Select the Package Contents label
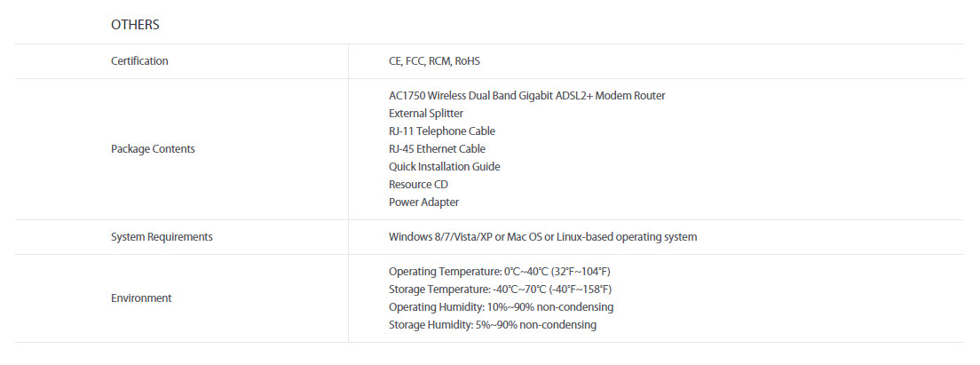The image size is (980, 365). click(x=153, y=149)
